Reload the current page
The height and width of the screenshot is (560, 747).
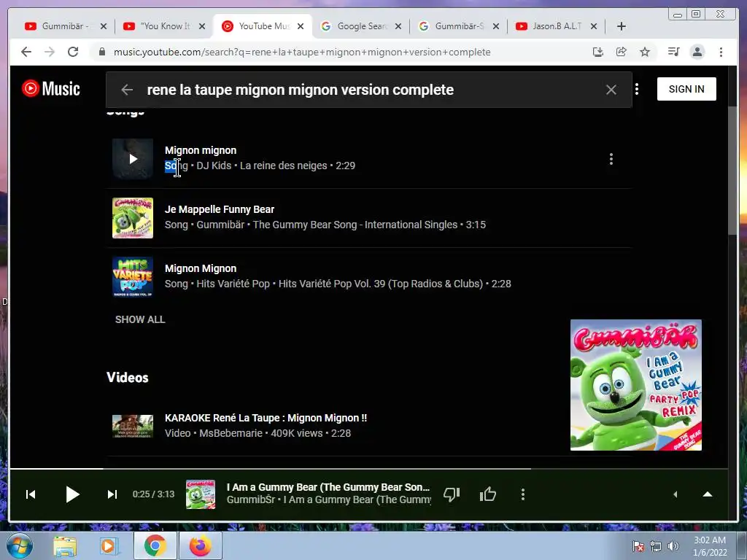(x=73, y=52)
